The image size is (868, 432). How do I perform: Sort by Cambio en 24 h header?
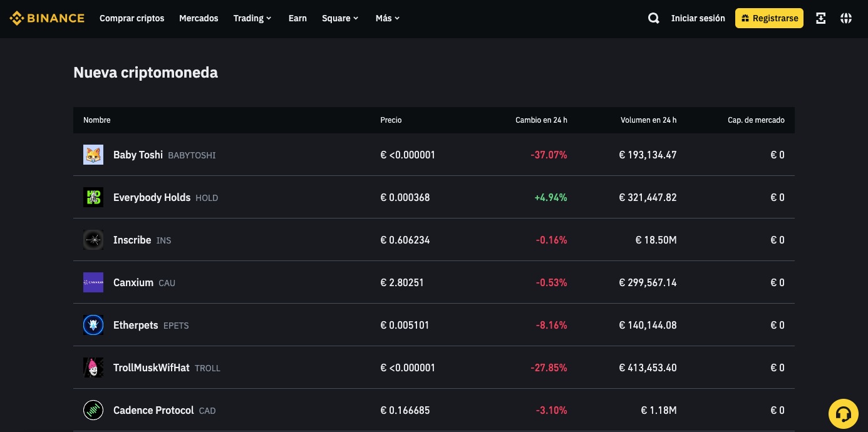[541, 120]
